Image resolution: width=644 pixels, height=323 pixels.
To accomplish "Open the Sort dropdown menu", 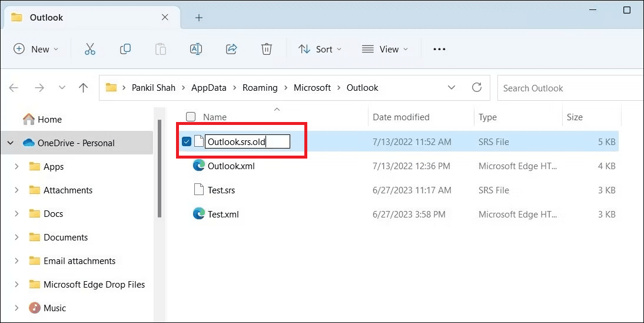I will point(320,49).
